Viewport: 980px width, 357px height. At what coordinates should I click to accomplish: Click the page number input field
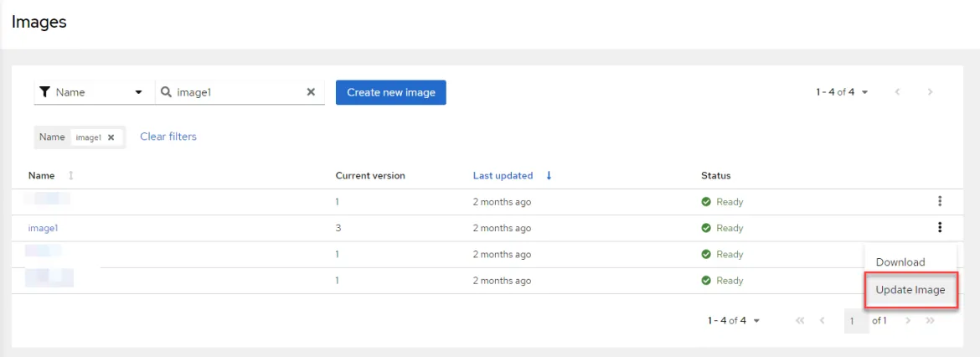[x=856, y=321]
